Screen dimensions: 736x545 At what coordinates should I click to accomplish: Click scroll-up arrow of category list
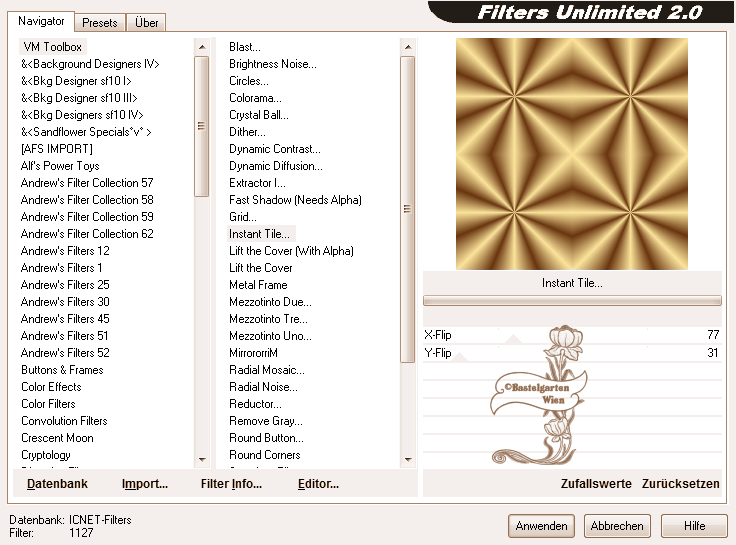point(202,47)
